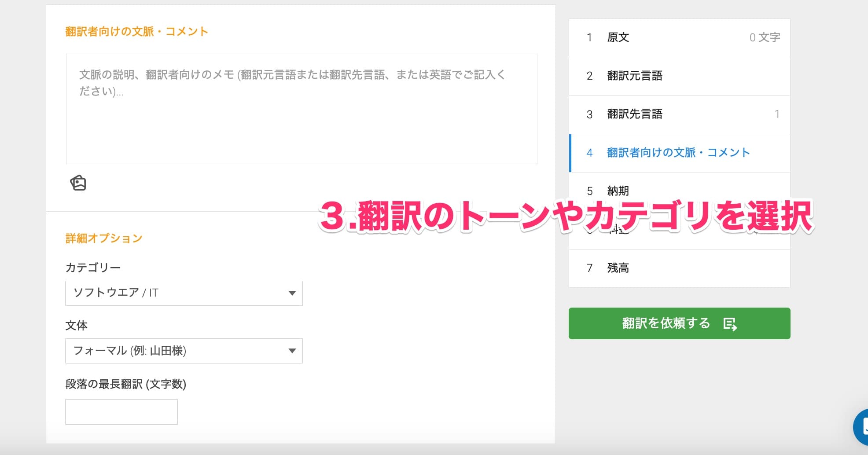Screen dimensions: 868x455
Task: Open the 文体 dropdown
Action: tap(184, 351)
